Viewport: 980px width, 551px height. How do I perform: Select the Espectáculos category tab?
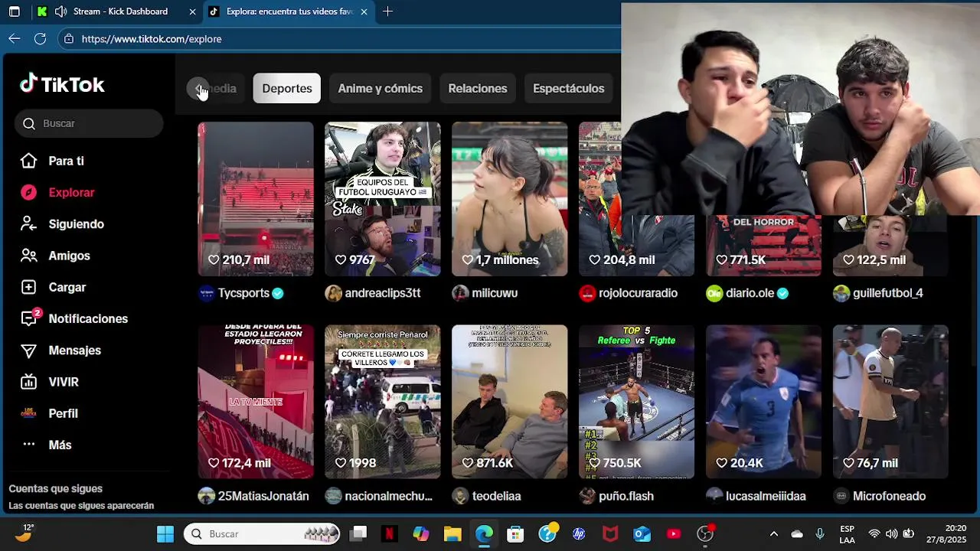tap(569, 88)
